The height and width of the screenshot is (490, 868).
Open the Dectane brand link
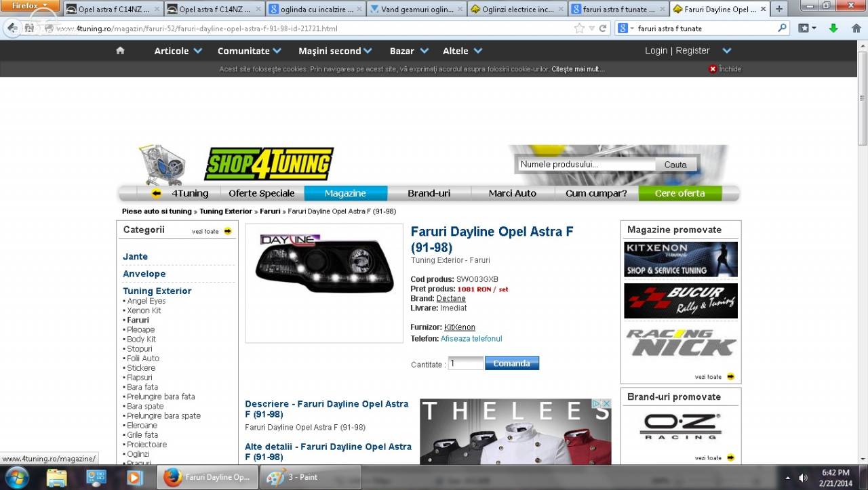tap(451, 298)
